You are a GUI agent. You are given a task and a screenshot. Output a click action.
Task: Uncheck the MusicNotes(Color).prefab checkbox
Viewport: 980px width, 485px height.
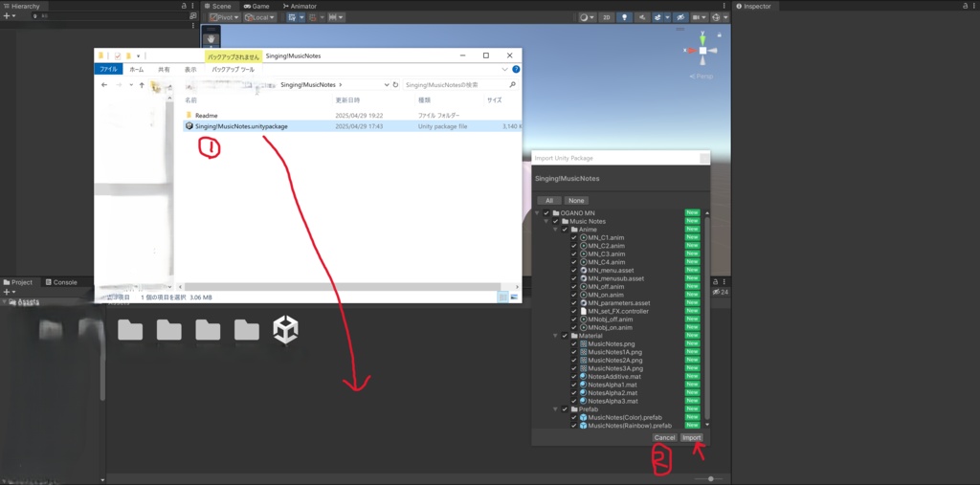click(574, 417)
